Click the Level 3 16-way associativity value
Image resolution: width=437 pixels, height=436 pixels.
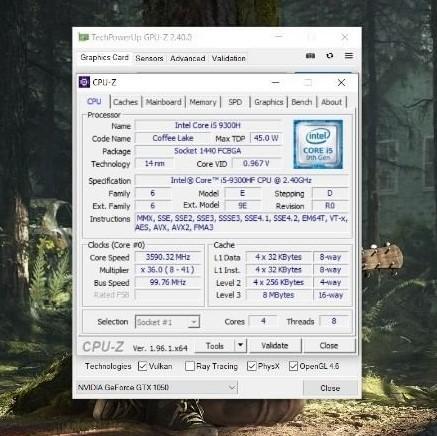pos(331,295)
